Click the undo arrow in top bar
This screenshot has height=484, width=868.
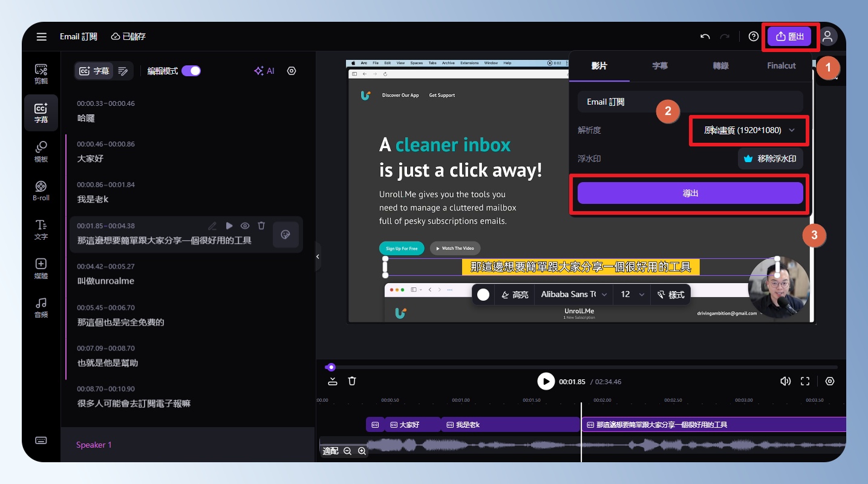[705, 36]
